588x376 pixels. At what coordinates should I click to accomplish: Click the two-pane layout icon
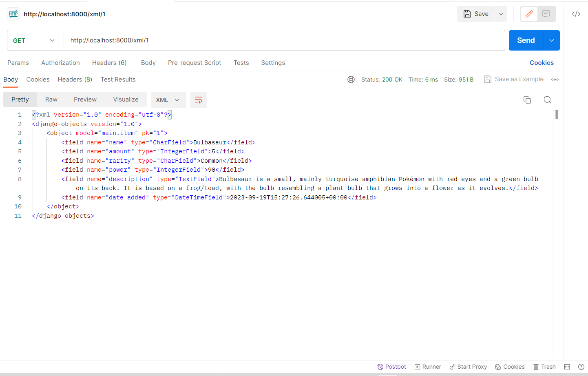pos(567,367)
